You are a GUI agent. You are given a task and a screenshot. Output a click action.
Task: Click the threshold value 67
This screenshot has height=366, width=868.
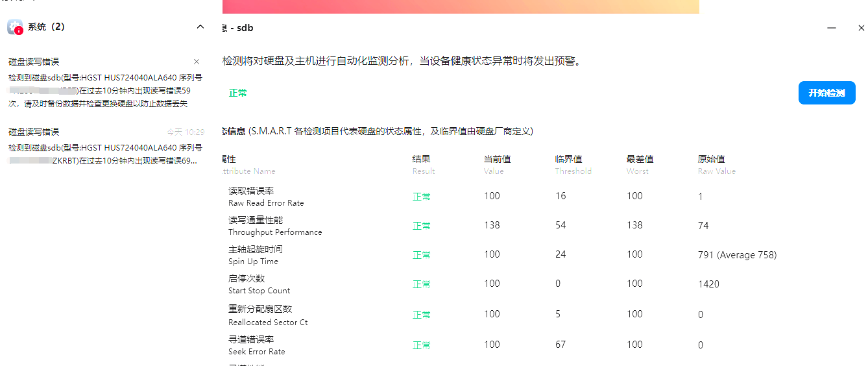[x=561, y=345]
